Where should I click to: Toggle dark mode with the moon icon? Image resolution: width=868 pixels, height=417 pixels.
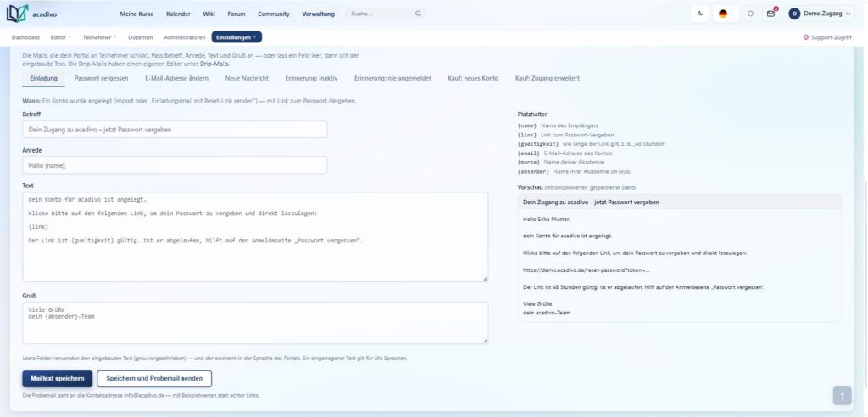point(701,14)
